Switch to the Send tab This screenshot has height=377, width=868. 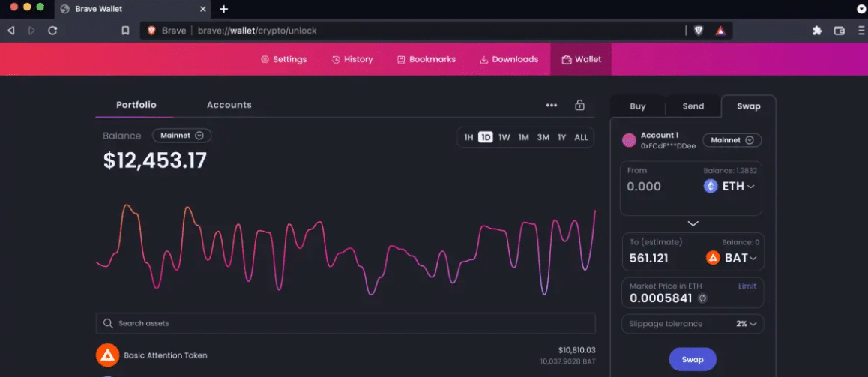point(693,106)
